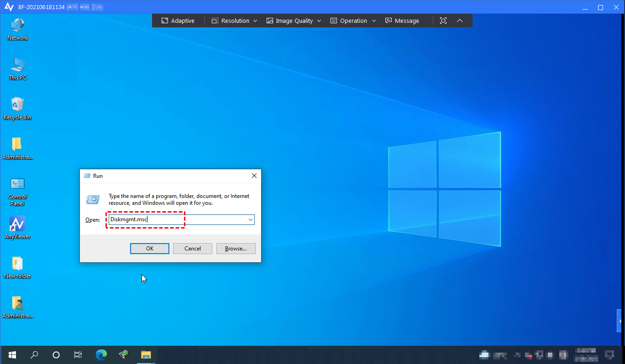Open the Windows Start menu
The height and width of the screenshot is (364, 625).
coord(12,354)
